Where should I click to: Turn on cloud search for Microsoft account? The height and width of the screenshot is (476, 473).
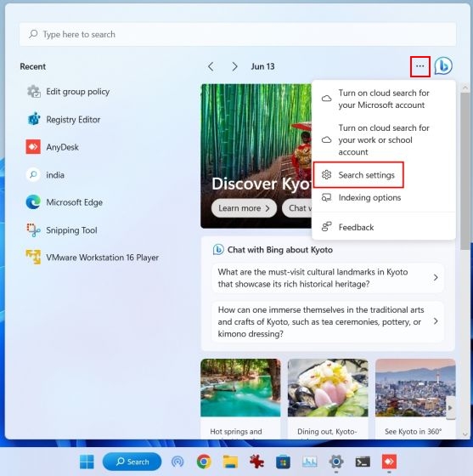[x=384, y=99]
